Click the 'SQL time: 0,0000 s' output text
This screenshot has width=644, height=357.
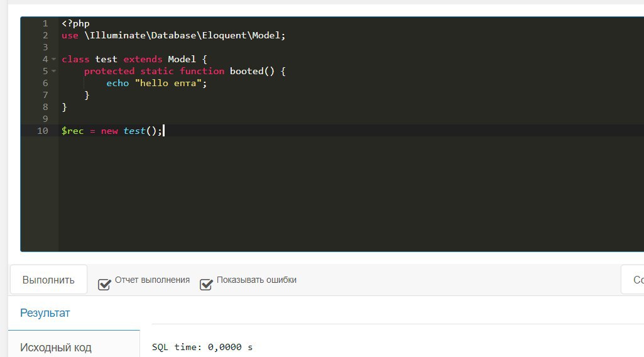tap(202, 347)
